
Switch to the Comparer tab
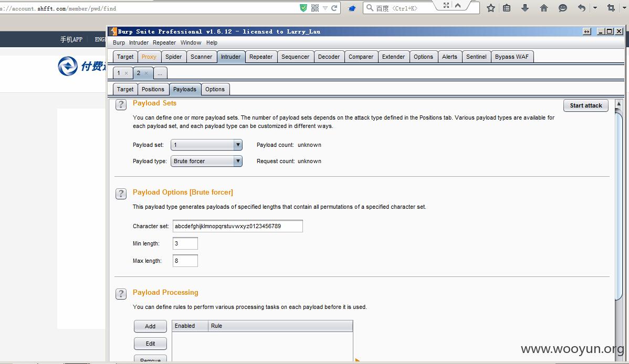[x=361, y=57]
